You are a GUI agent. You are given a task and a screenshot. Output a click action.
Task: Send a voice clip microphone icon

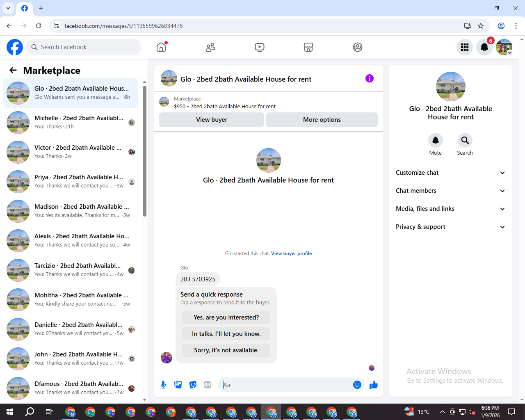pyautogui.click(x=163, y=385)
